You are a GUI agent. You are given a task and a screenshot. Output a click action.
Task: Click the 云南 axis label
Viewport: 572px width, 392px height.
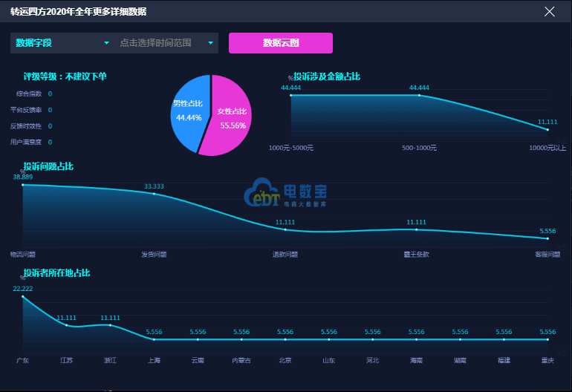[x=198, y=360]
